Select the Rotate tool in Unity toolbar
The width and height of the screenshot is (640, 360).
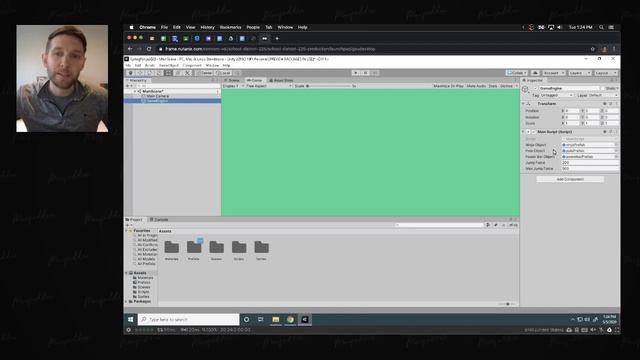tap(149, 73)
